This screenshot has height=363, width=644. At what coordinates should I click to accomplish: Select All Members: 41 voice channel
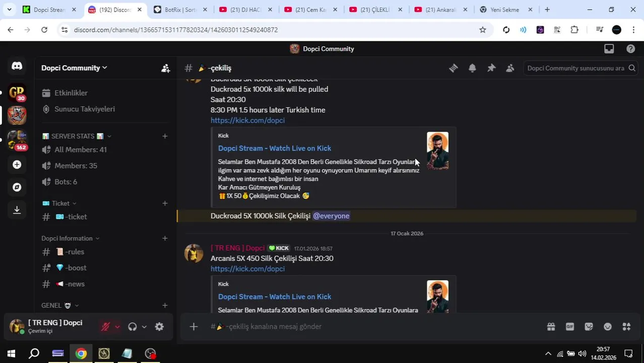pos(105,150)
